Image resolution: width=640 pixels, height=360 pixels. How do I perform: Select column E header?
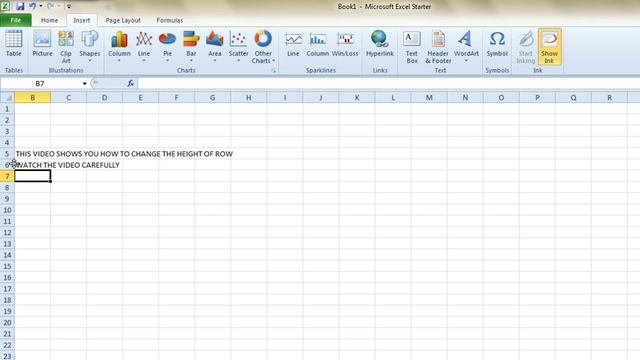coord(140,98)
